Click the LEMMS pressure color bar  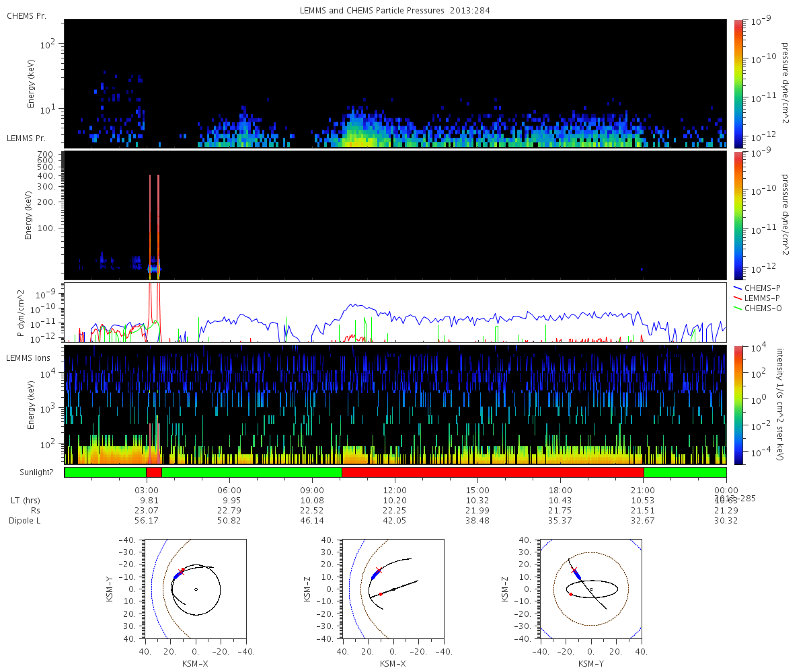pyautogui.click(x=738, y=215)
